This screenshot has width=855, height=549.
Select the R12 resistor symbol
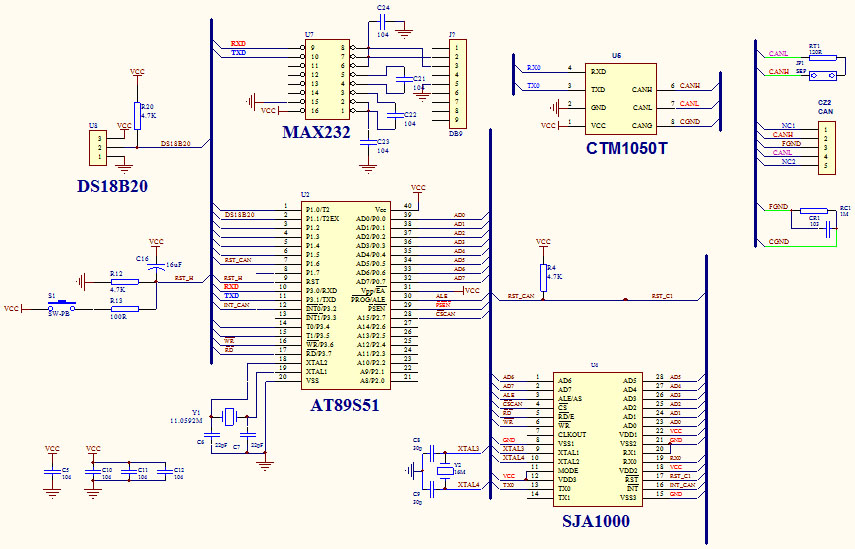pyautogui.click(x=125, y=282)
